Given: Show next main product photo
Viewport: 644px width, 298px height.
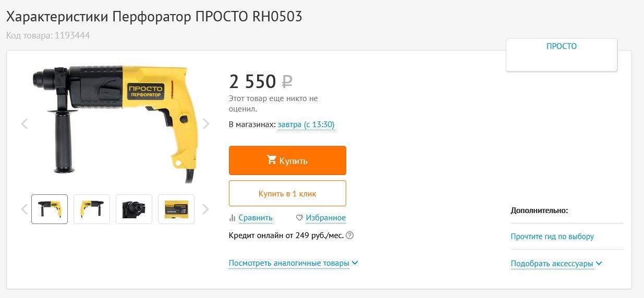Looking at the screenshot, I should pyautogui.click(x=206, y=123).
